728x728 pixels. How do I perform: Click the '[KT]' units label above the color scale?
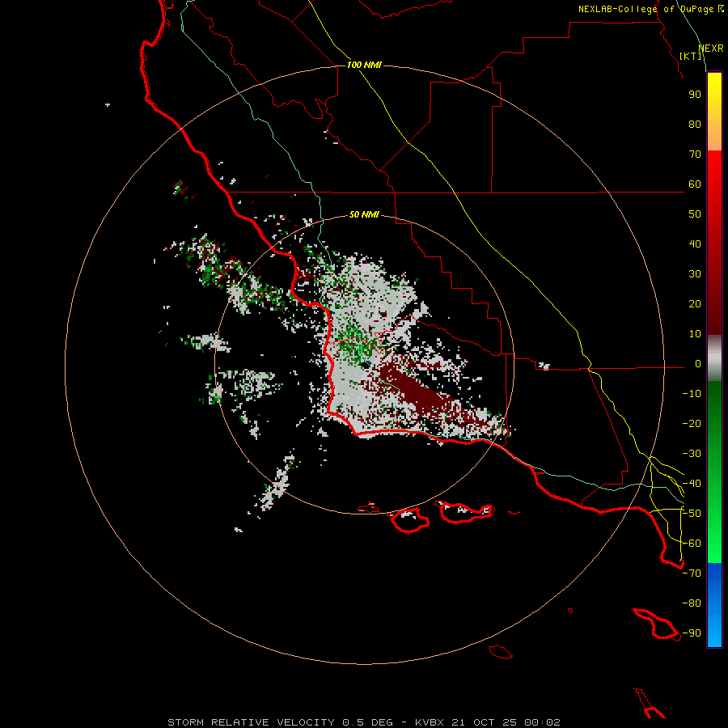(x=691, y=56)
